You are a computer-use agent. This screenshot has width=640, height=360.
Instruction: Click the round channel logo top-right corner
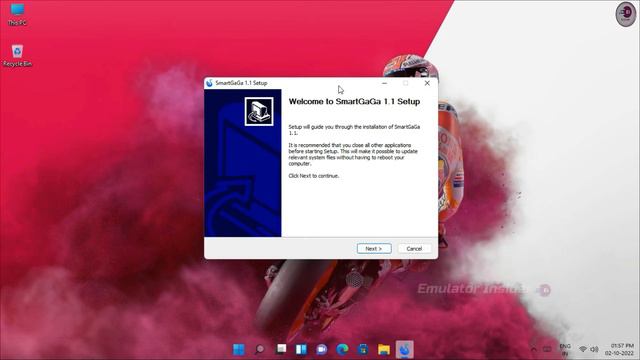[626, 14]
